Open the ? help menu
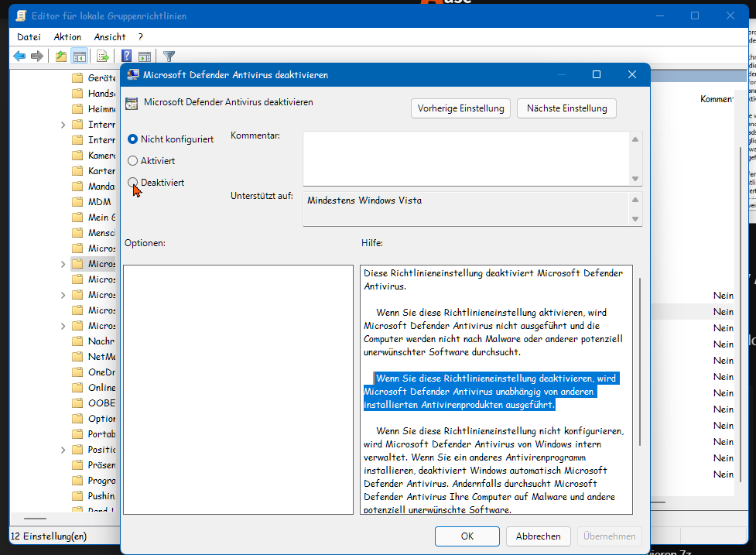The image size is (756, 555). tap(140, 37)
